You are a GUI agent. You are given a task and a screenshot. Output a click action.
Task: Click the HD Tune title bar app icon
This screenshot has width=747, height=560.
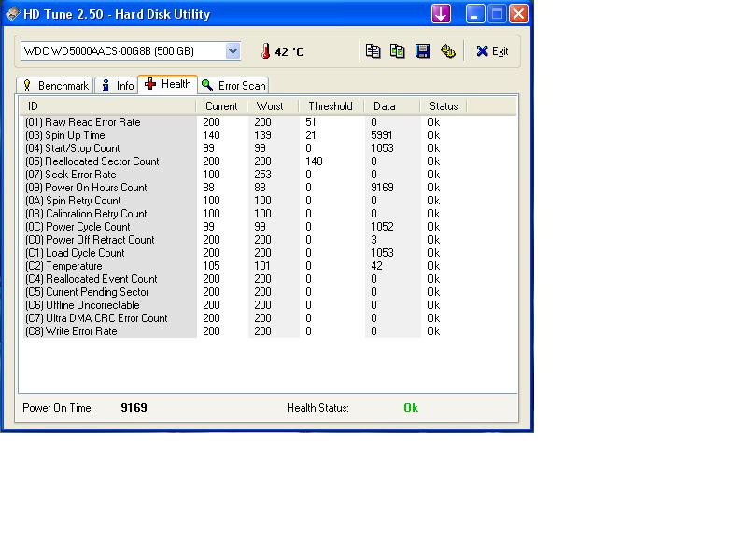click(13, 14)
